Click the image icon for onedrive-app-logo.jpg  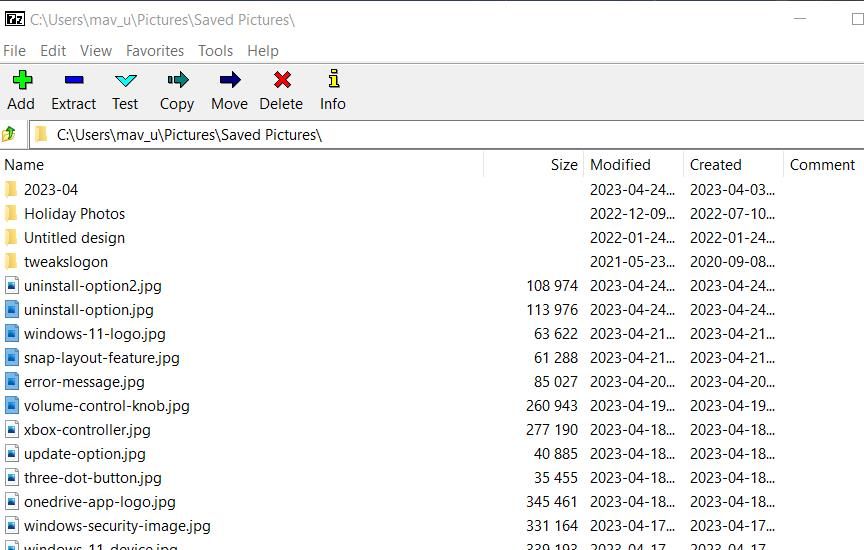coord(12,501)
